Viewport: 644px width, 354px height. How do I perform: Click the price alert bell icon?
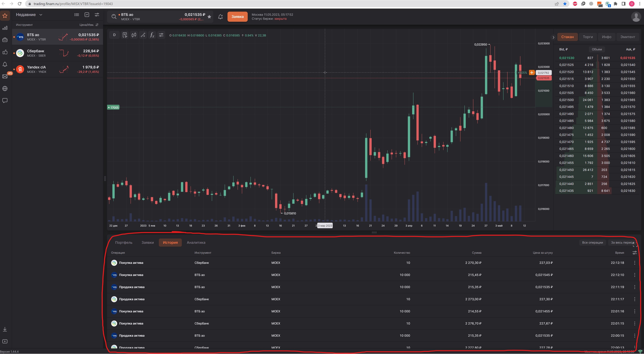click(x=220, y=17)
